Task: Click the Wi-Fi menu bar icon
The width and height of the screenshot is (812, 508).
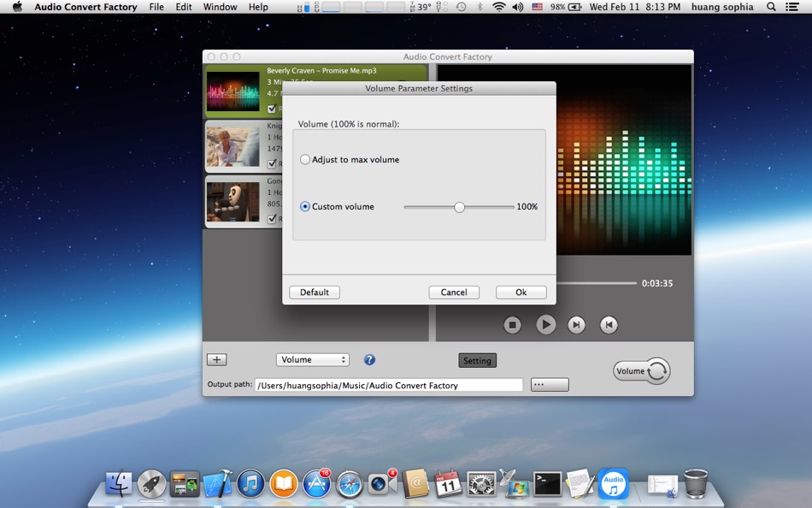Action: [498, 7]
